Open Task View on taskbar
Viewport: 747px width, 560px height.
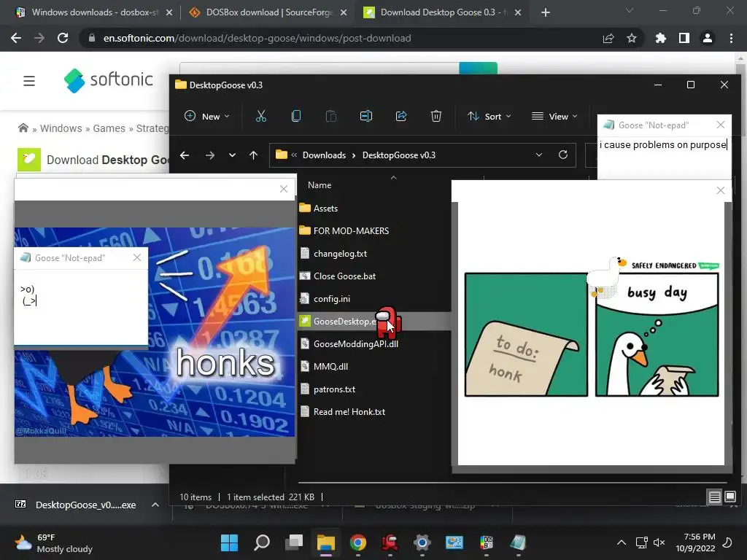click(294, 542)
